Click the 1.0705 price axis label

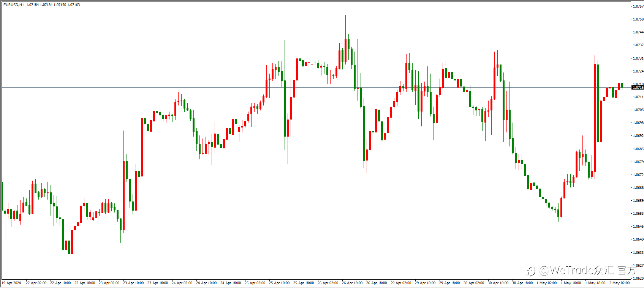click(639, 110)
